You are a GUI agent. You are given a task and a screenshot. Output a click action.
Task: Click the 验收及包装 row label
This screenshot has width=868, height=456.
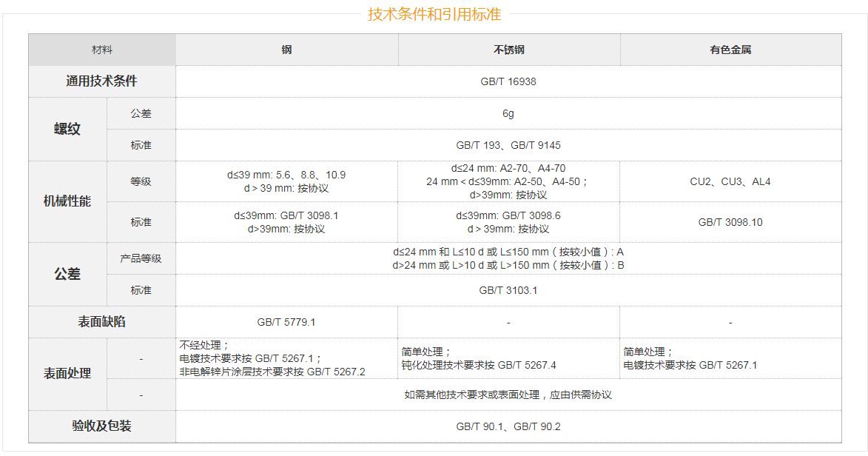coord(102,426)
